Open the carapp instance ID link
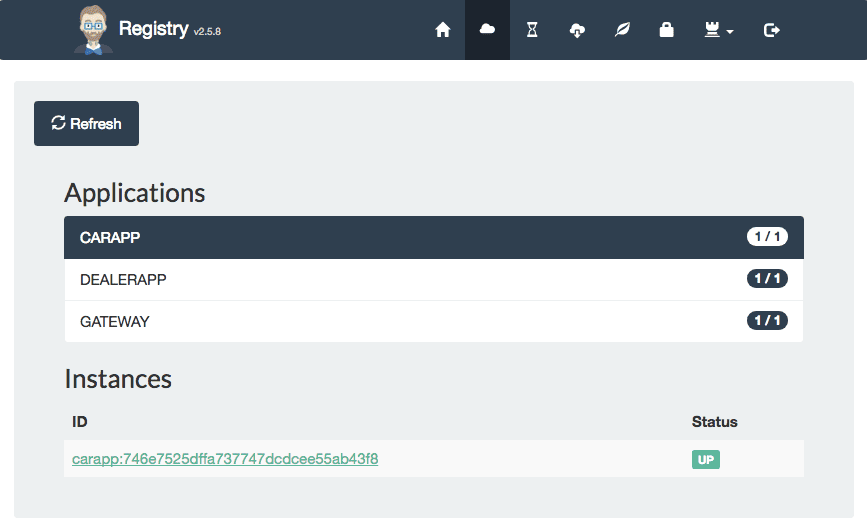This screenshot has height=532, width=867. (225, 459)
